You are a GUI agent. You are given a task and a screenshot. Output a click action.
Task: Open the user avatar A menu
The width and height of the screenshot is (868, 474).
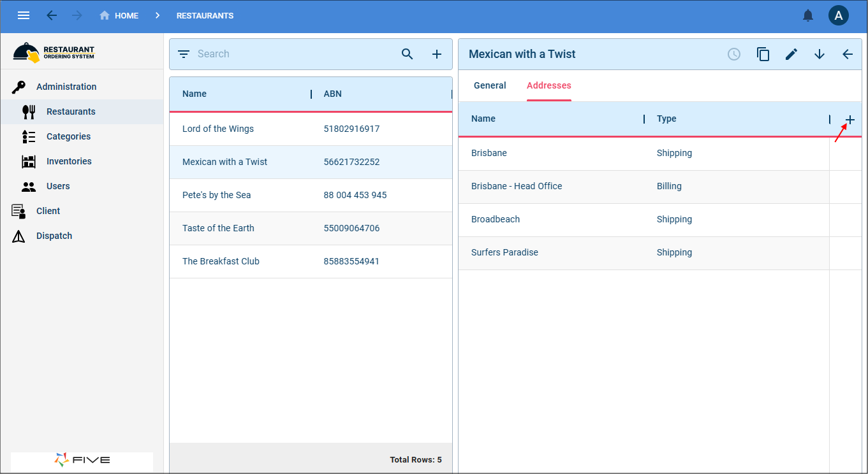(x=838, y=15)
